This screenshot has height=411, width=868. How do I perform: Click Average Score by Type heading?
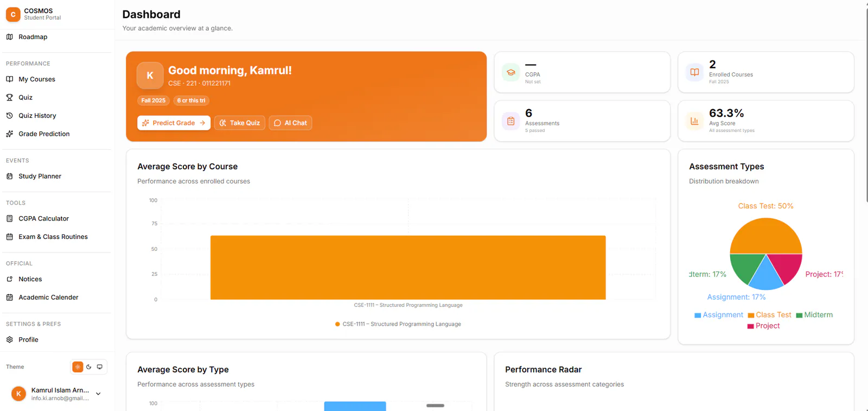click(183, 370)
